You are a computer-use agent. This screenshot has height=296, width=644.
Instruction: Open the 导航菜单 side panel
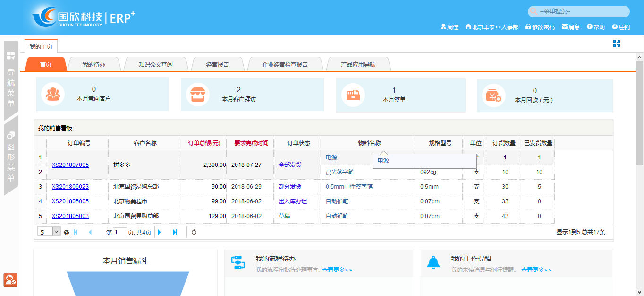pos(11,80)
